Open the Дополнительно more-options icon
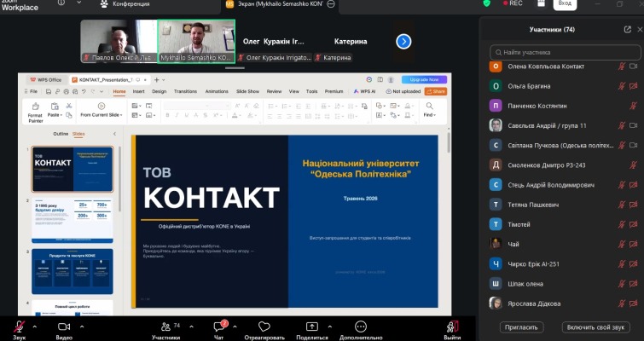 361,327
